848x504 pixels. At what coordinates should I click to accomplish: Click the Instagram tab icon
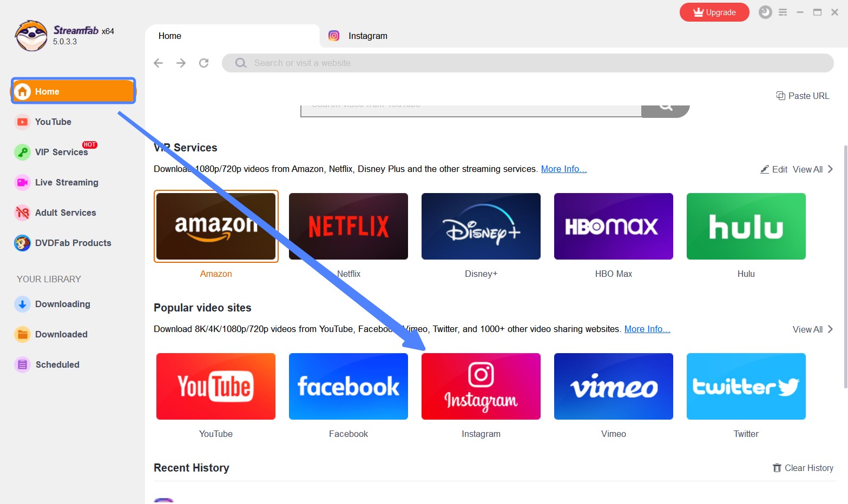point(334,36)
